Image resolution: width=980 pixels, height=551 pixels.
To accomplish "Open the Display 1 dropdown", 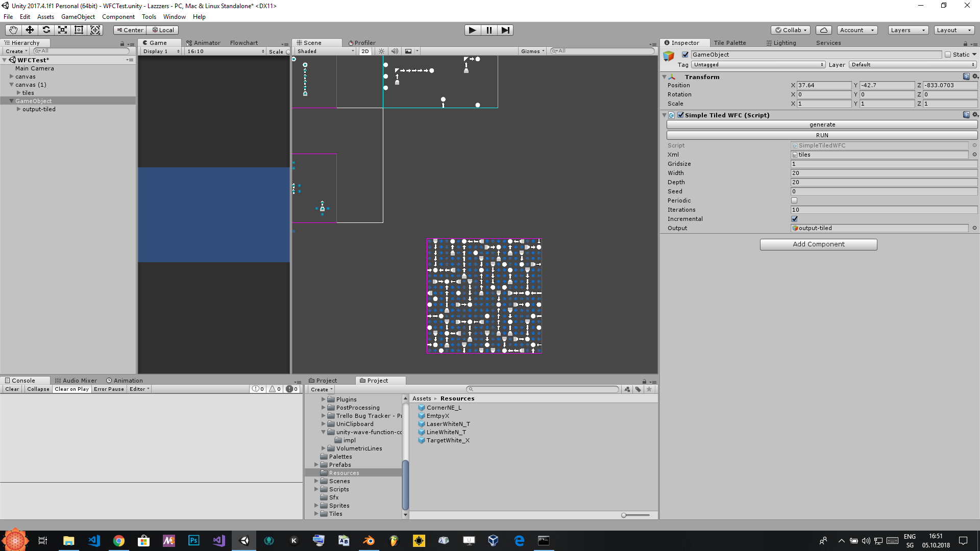I will (x=161, y=52).
